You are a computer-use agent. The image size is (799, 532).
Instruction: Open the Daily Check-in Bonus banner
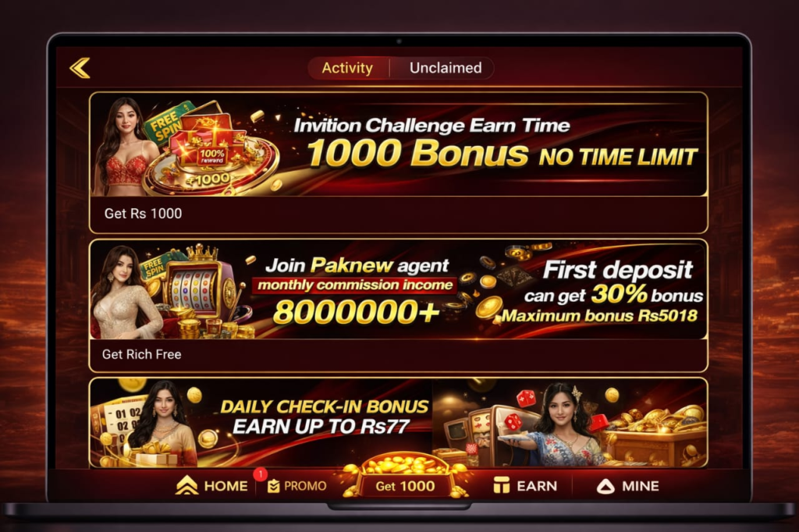point(399,423)
